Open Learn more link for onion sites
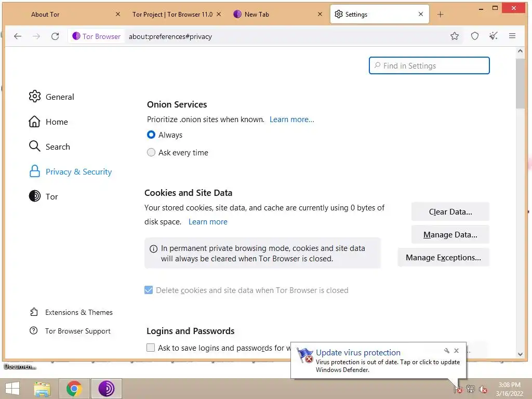Screen dimensions: 532x399 tap(292, 119)
